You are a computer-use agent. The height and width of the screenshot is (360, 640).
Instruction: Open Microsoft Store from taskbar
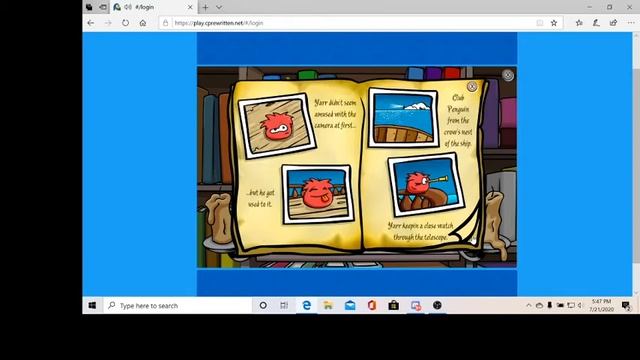393,305
